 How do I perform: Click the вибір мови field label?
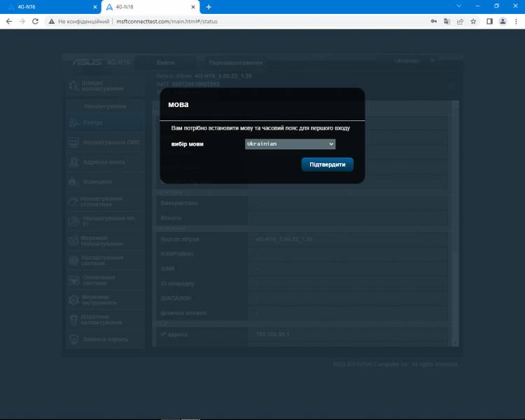click(x=187, y=144)
